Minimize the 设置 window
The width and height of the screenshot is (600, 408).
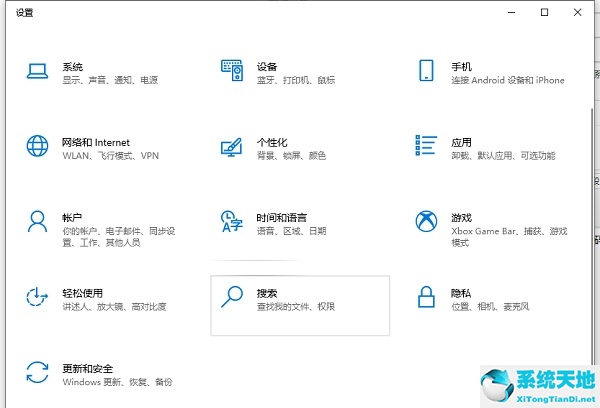coord(512,13)
